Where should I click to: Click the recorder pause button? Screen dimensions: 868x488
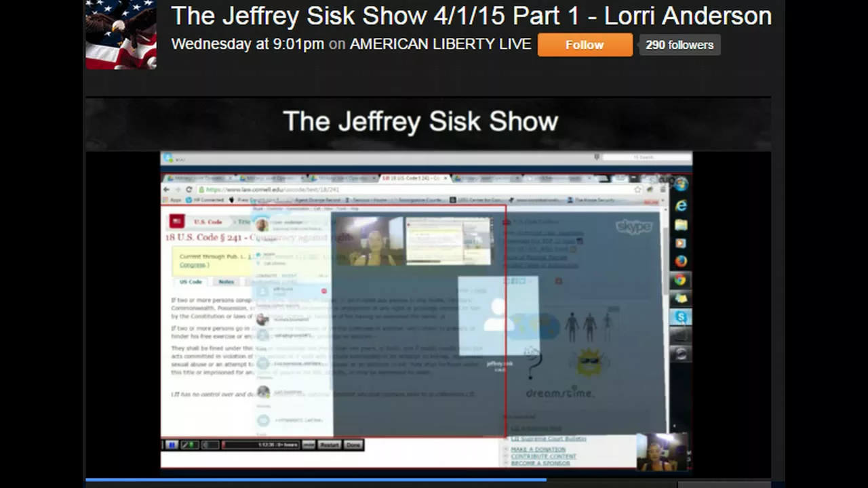point(171,445)
